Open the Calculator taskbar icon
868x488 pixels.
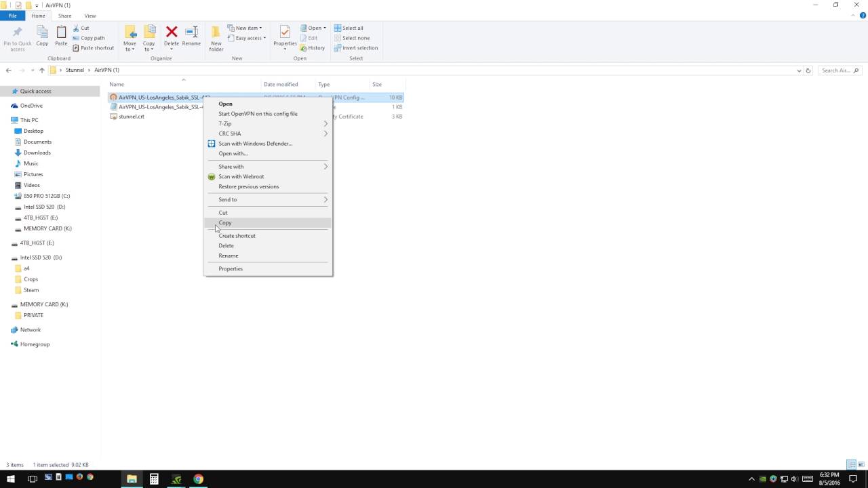[154, 479]
